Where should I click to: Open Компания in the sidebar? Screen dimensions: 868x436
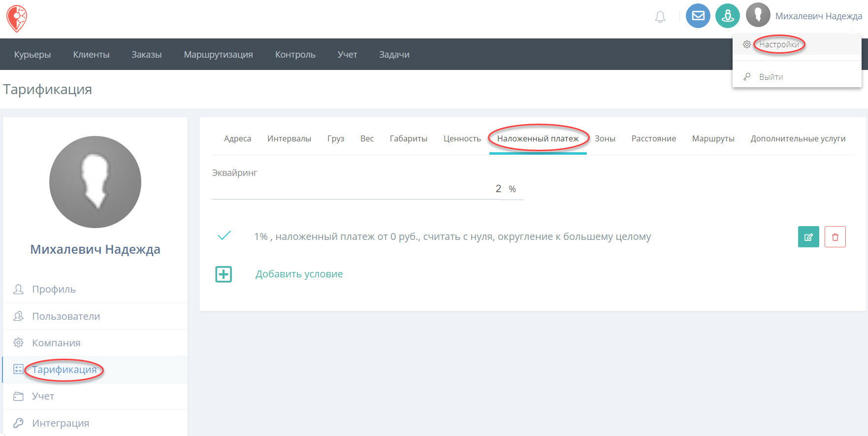tap(56, 343)
